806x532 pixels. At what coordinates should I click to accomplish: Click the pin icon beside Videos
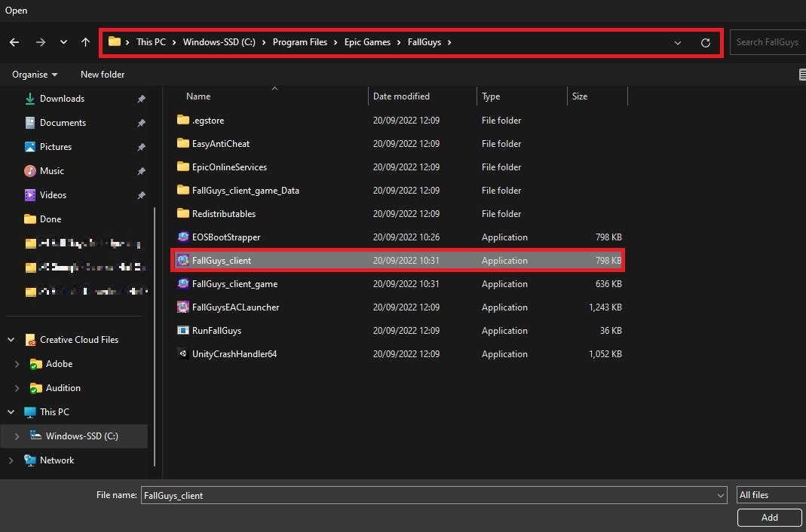pyautogui.click(x=141, y=196)
